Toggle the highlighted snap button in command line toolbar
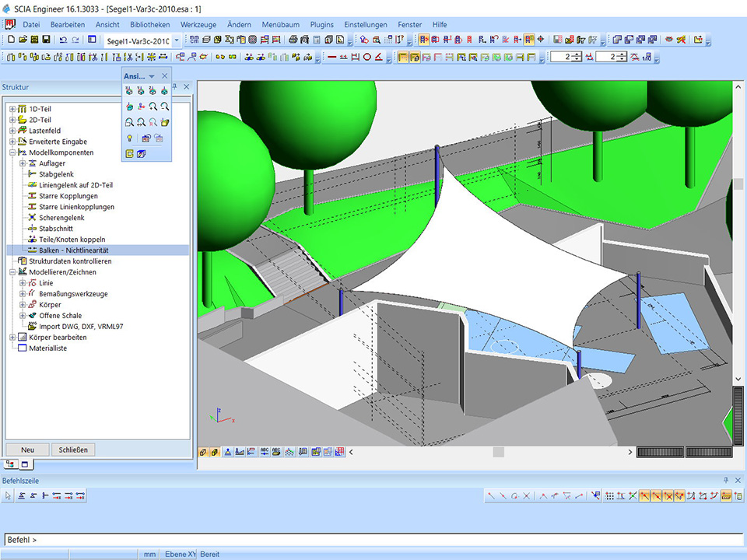This screenshot has width=747, height=560. click(645, 495)
